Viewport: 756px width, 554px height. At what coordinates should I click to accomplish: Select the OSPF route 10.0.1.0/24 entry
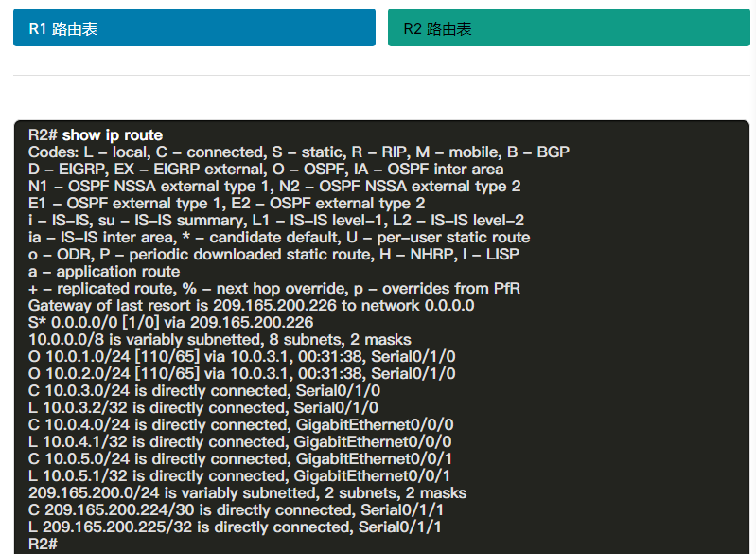tap(241, 357)
